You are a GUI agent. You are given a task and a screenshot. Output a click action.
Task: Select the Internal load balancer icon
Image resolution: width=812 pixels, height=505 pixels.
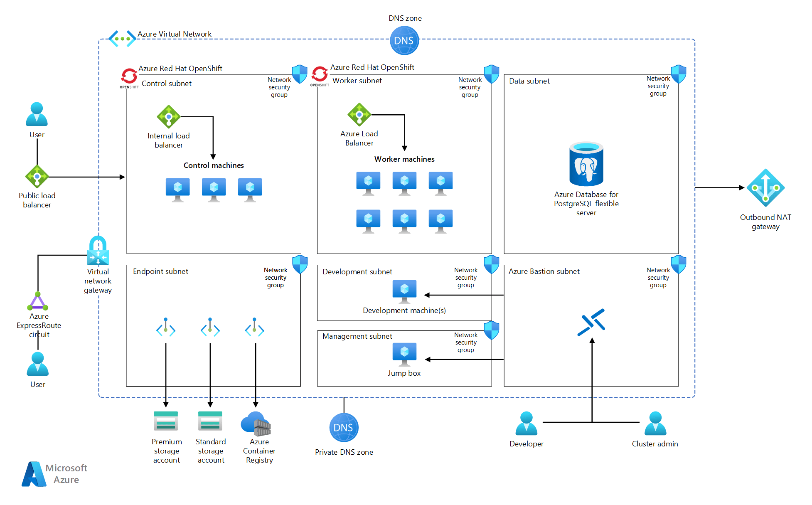168,117
